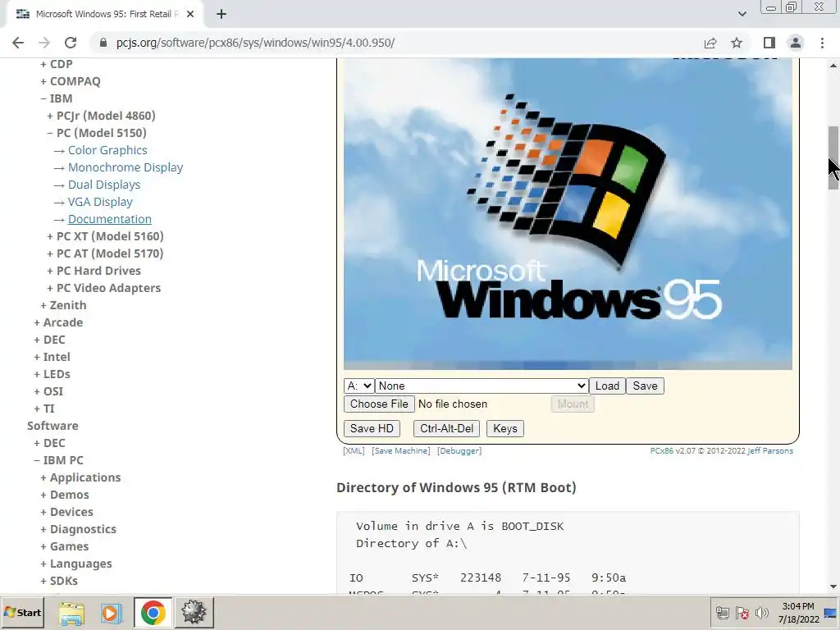Open Chrome's three-dot menu

(822, 43)
